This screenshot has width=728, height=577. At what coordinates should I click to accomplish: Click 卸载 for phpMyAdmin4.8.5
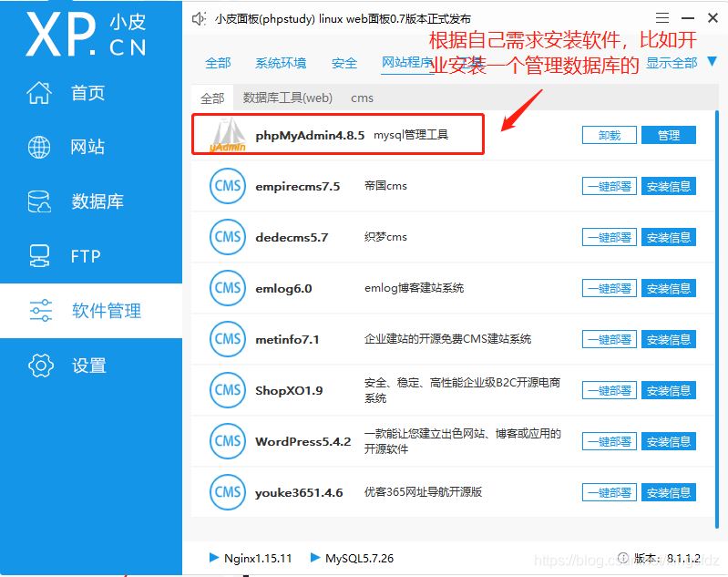pyautogui.click(x=610, y=135)
